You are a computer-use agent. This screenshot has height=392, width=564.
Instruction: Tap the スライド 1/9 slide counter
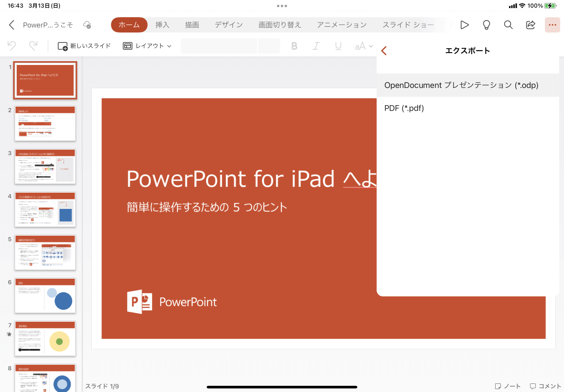[102, 386]
